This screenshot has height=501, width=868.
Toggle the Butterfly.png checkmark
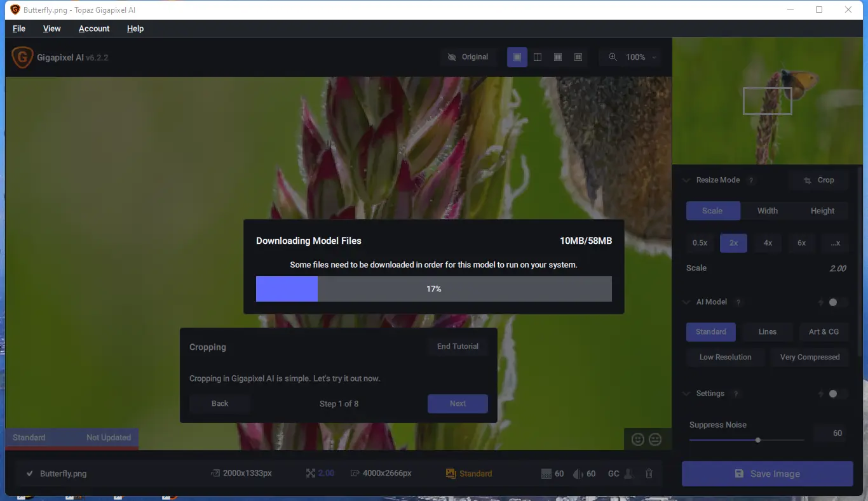click(29, 474)
